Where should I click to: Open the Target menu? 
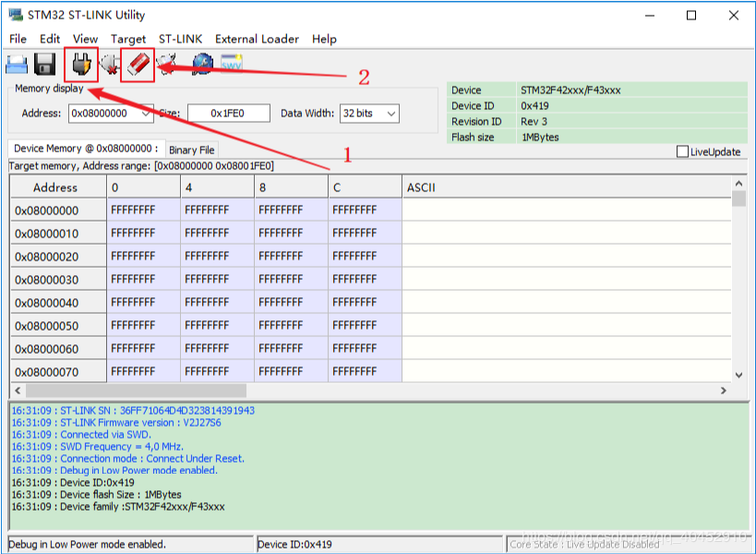128,39
